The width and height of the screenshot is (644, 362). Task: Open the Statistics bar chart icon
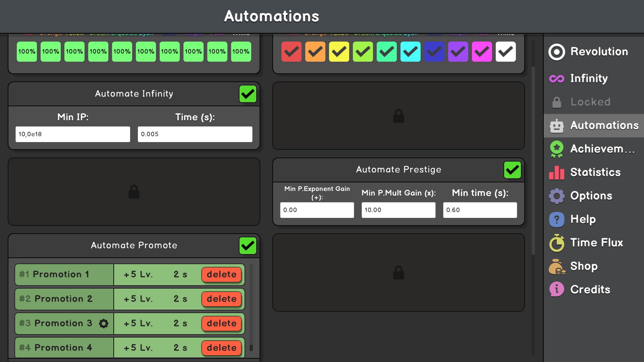pyautogui.click(x=556, y=173)
